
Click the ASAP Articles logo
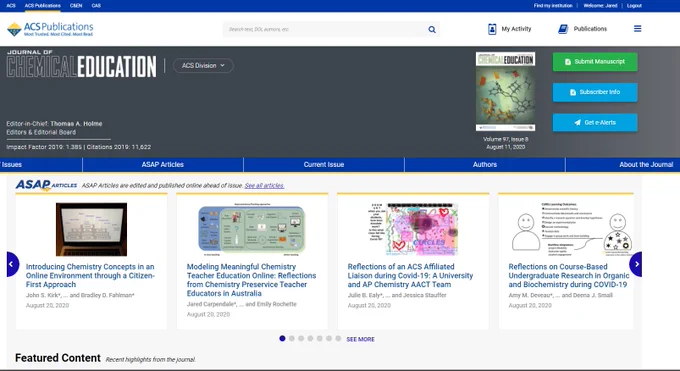pyautogui.click(x=46, y=185)
